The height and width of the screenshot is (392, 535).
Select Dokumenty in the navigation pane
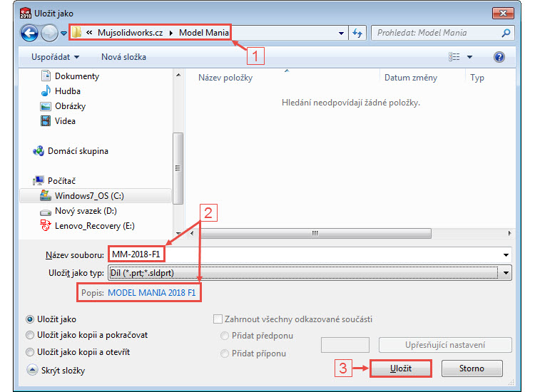point(77,76)
